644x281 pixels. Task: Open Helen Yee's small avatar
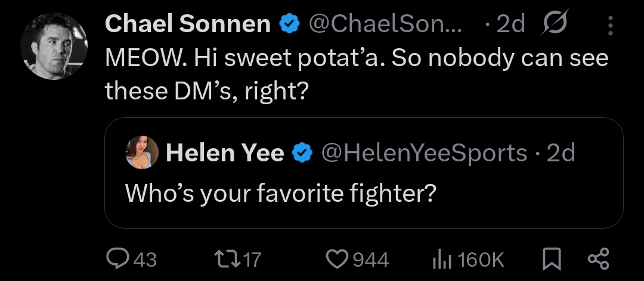[142, 152]
